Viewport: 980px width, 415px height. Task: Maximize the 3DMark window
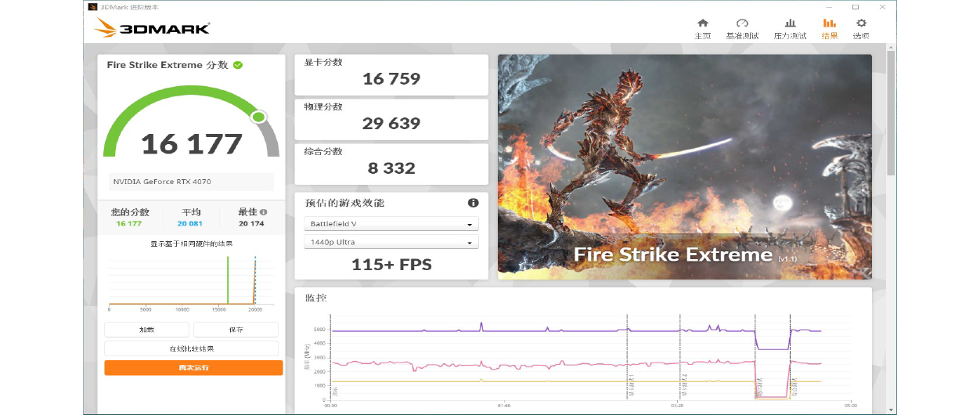point(855,7)
